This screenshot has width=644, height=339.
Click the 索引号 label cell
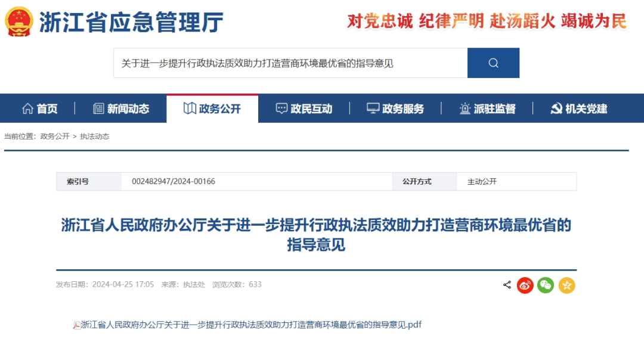tap(89, 181)
